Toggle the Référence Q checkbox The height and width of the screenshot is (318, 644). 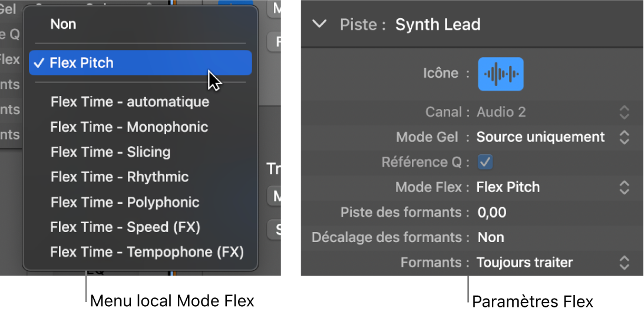pyautogui.click(x=485, y=162)
